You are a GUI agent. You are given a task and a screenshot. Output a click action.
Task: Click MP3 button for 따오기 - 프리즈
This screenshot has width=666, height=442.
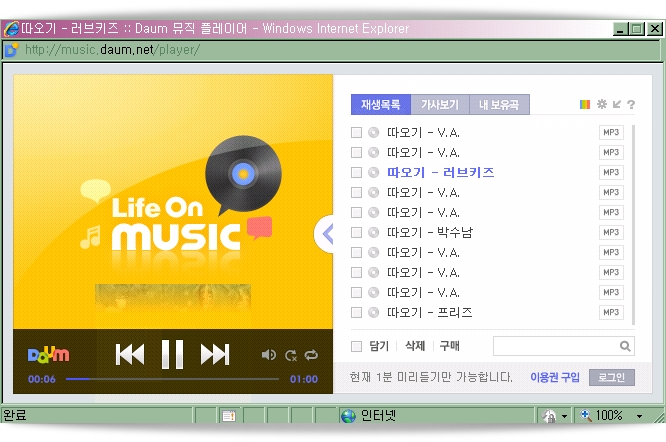(611, 312)
